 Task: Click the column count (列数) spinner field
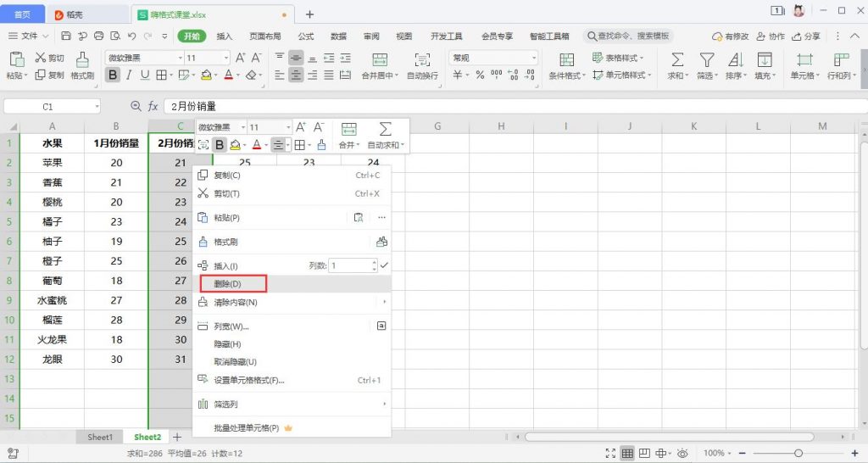pos(353,265)
